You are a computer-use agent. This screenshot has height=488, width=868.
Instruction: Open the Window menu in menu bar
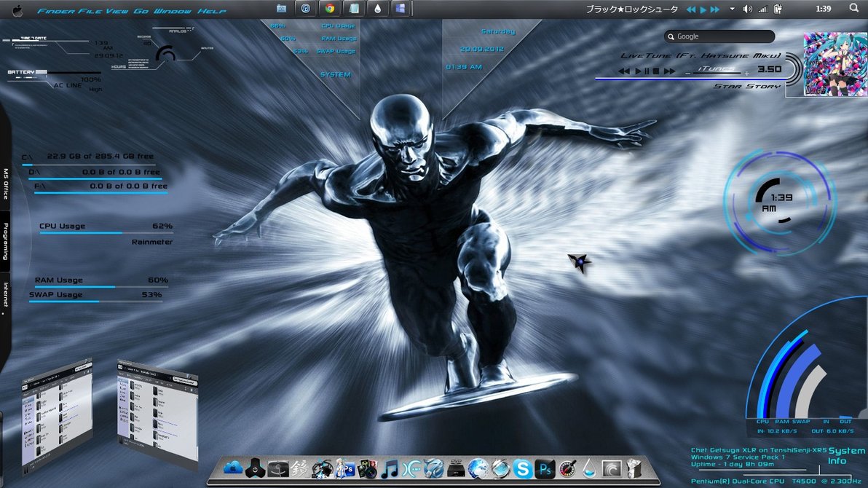click(x=172, y=12)
